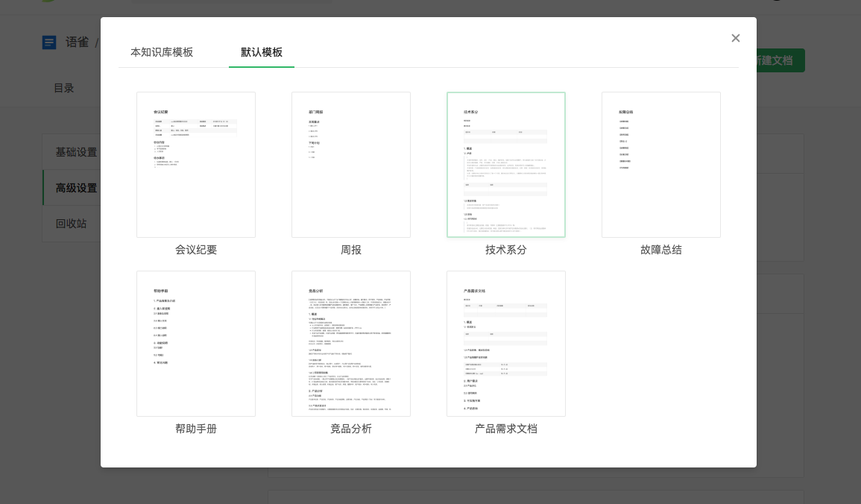Screen dimensions: 861x504
Task: Pick the 故障总结 template thumbnail
Action: point(660,164)
